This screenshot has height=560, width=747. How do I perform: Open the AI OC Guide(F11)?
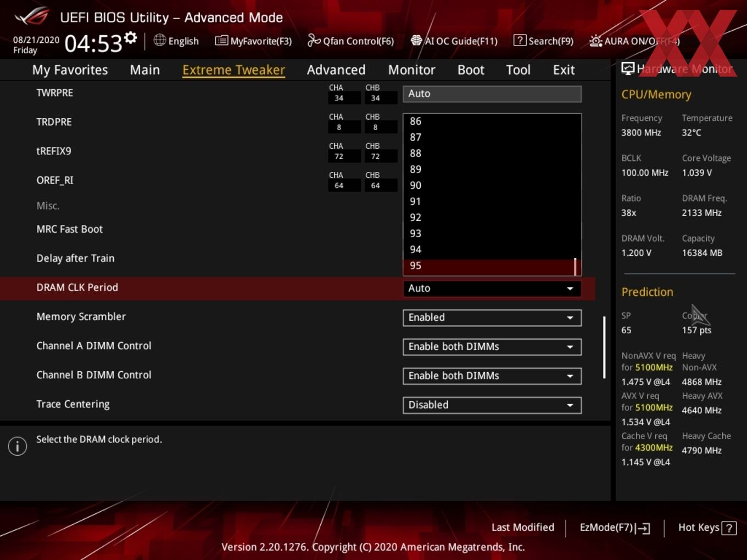(x=454, y=41)
